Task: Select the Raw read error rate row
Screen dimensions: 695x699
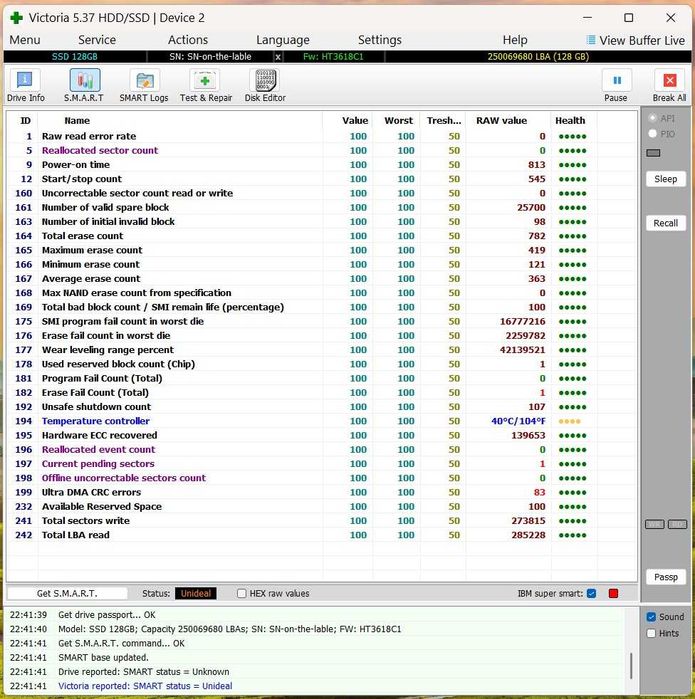Action: pos(321,136)
